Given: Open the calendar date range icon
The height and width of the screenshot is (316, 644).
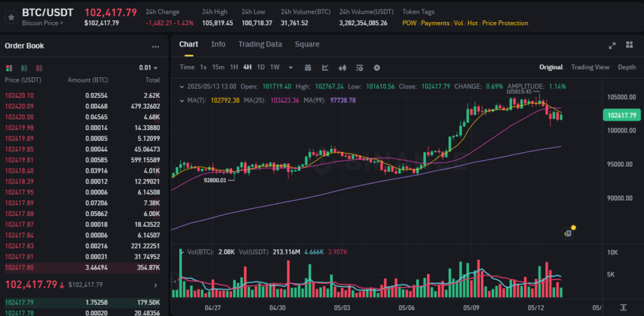Looking at the screenshot, I should (x=308, y=67).
